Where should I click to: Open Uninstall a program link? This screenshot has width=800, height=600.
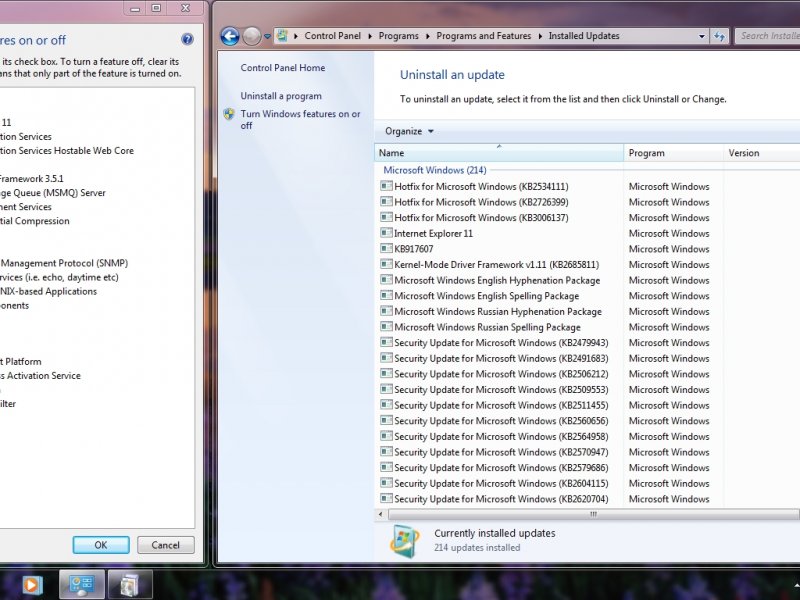pos(281,96)
